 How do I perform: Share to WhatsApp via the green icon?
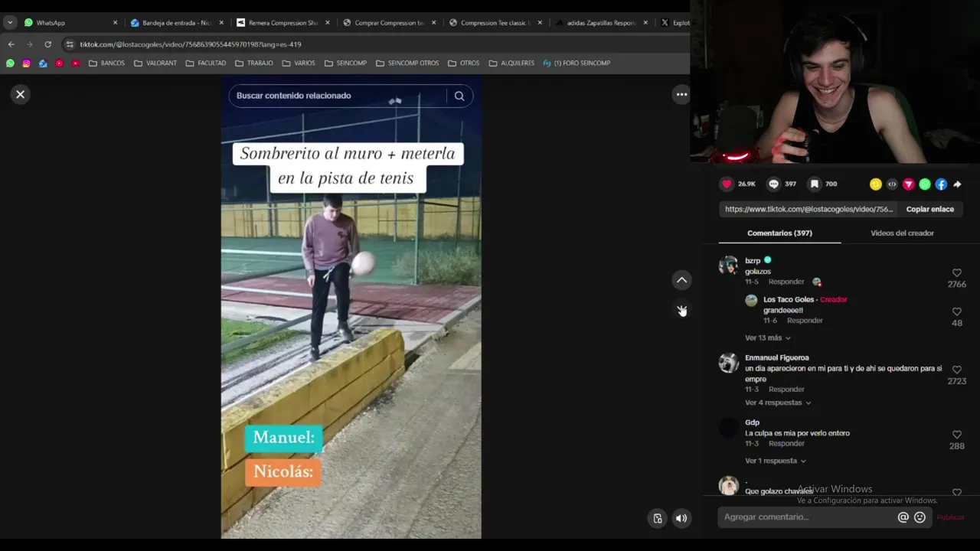(925, 184)
